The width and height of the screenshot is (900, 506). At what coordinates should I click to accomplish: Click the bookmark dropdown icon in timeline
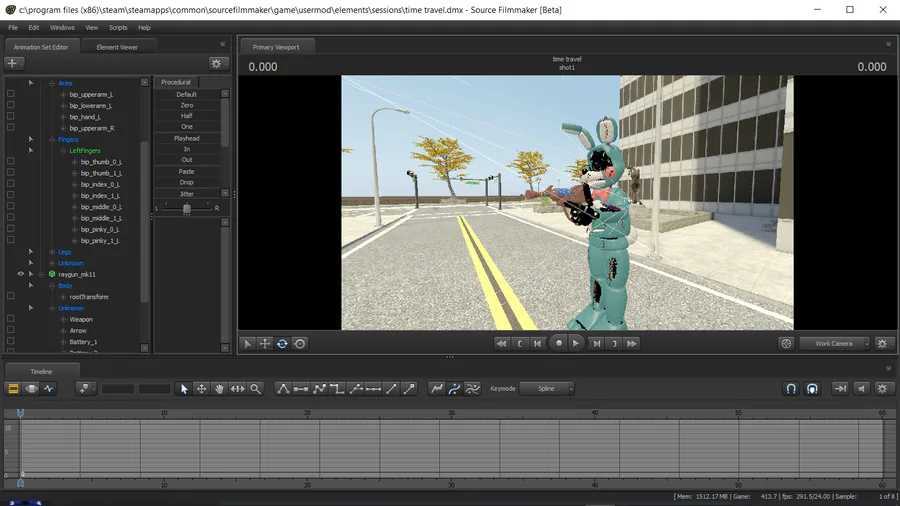coord(85,389)
